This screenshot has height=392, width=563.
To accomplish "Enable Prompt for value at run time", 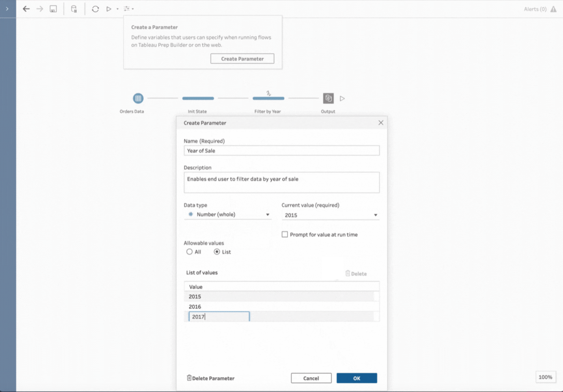I will (285, 235).
